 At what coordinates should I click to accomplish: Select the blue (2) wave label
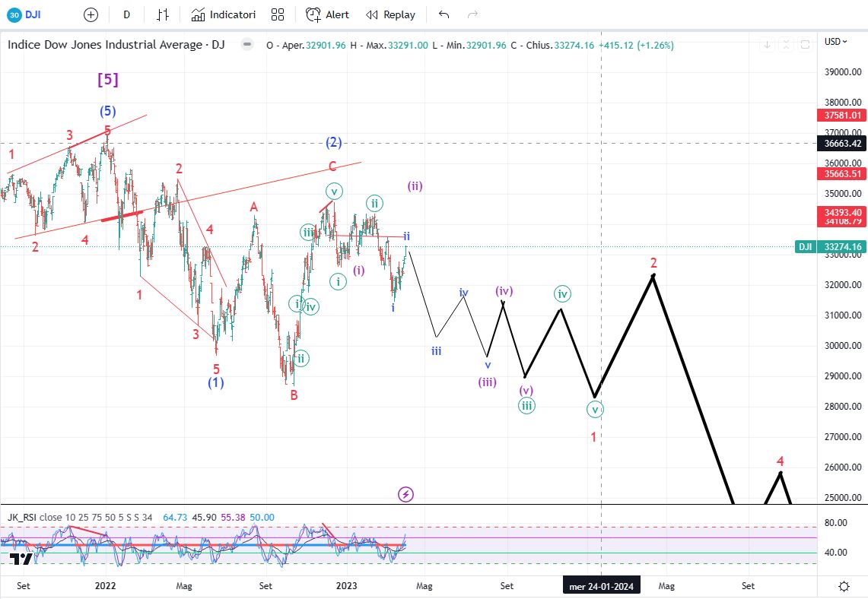(333, 143)
